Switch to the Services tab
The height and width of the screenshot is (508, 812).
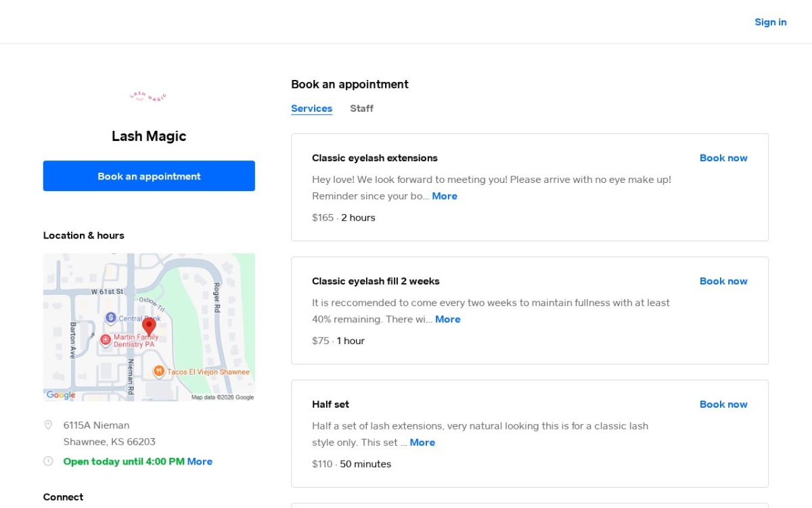pyautogui.click(x=311, y=108)
